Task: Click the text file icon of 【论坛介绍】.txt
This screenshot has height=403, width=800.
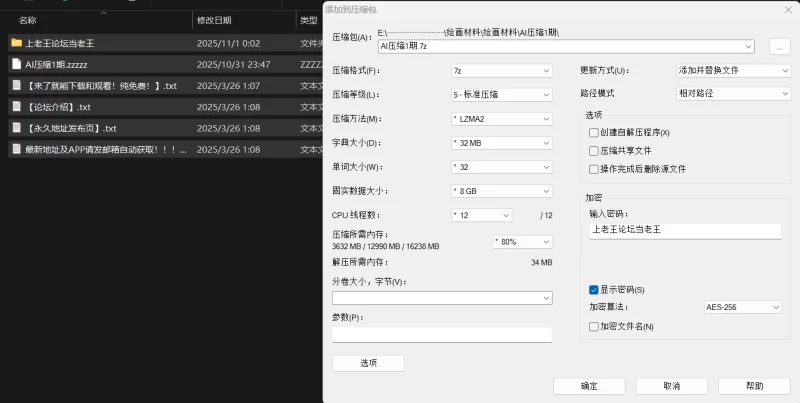Action: 17,107
